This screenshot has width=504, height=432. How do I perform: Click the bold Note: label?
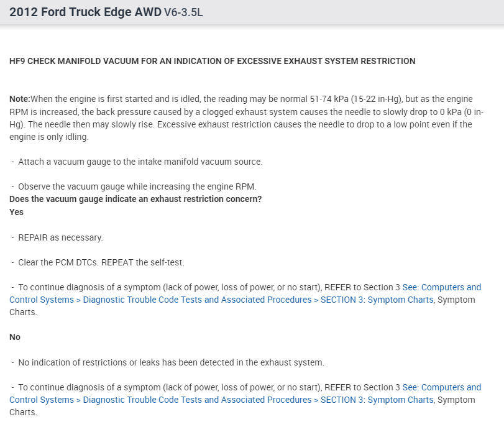click(x=20, y=99)
